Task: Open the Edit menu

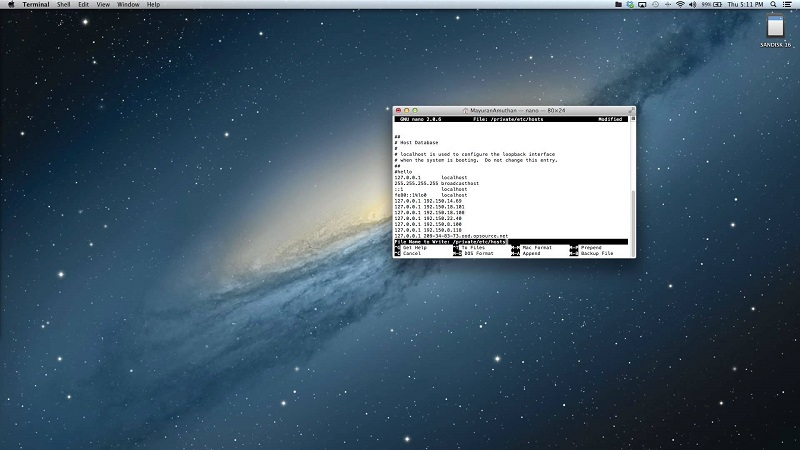Action: pos(83,5)
